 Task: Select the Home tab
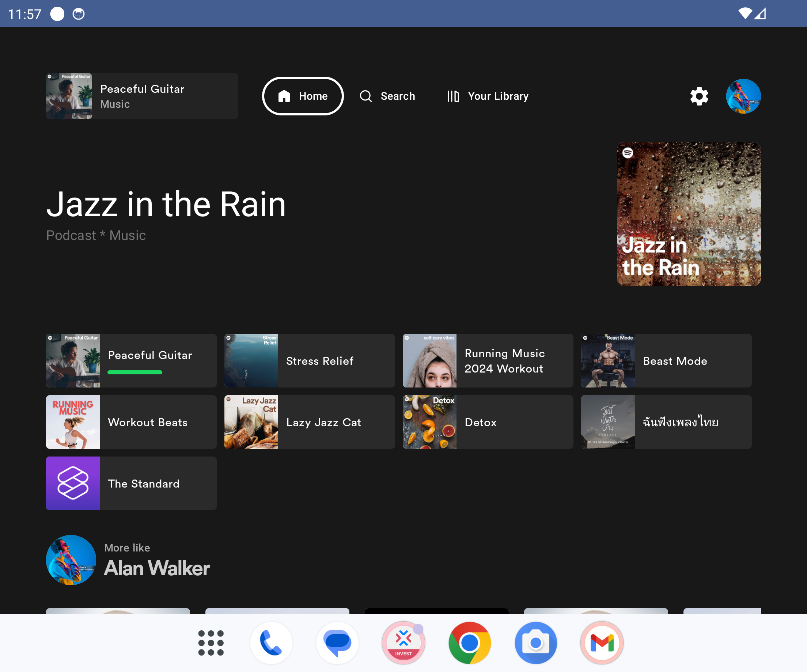[303, 96]
